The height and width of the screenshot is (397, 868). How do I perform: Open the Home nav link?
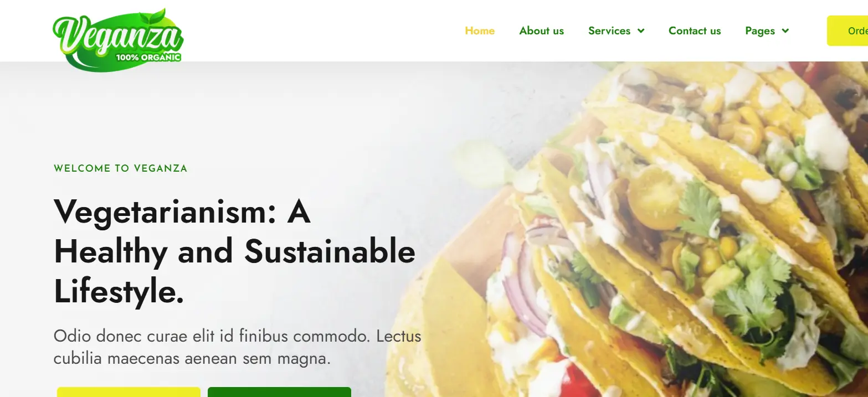pyautogui.click(x=480, y=31)
